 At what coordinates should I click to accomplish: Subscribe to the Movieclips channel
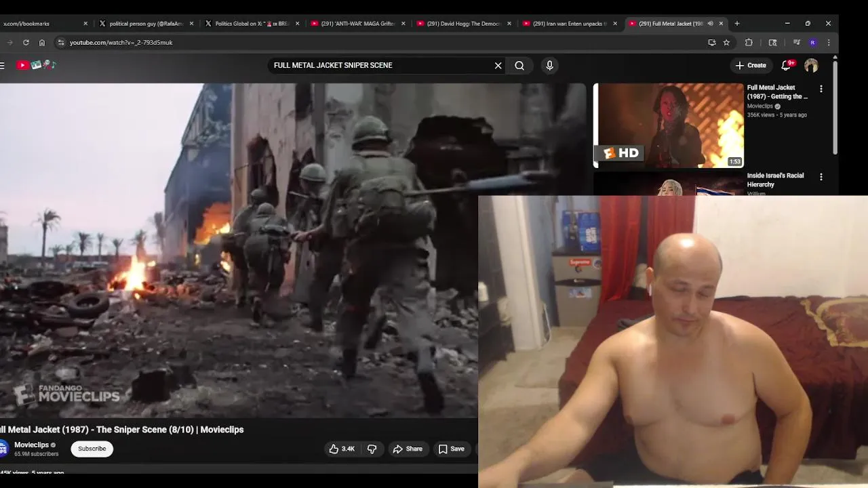pyautogui.click(x=92, y=449)
